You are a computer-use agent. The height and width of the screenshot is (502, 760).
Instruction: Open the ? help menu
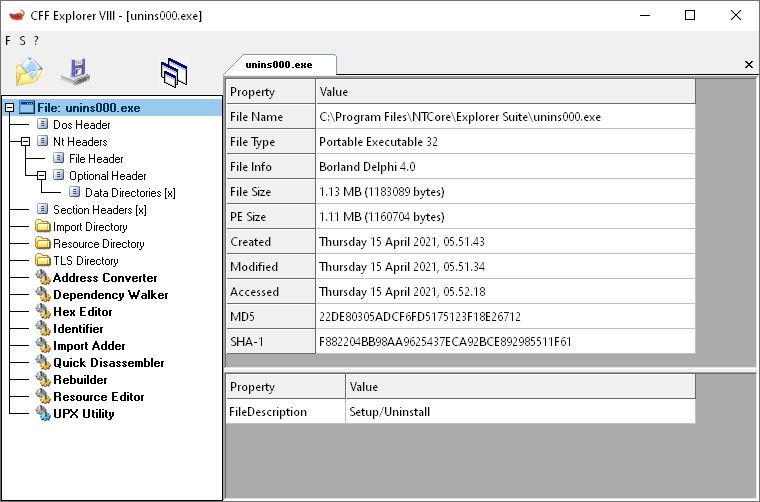(x=36, y=41)
